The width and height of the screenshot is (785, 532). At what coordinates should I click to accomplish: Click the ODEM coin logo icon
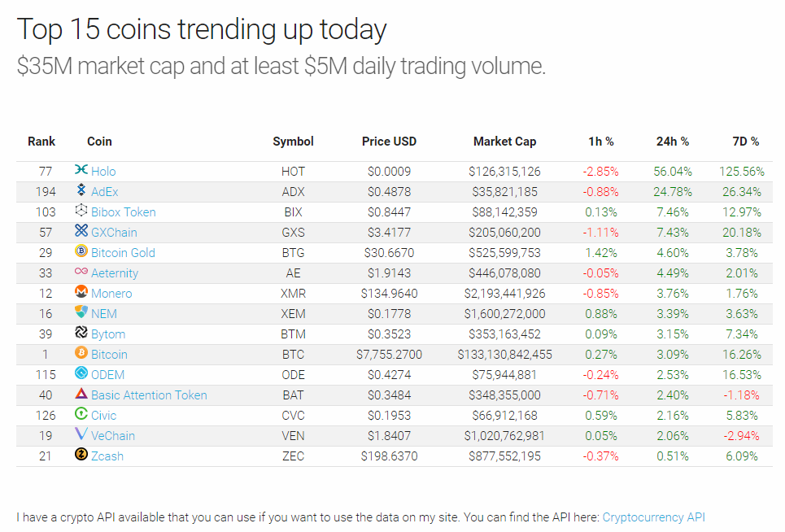tap(81, 374)
